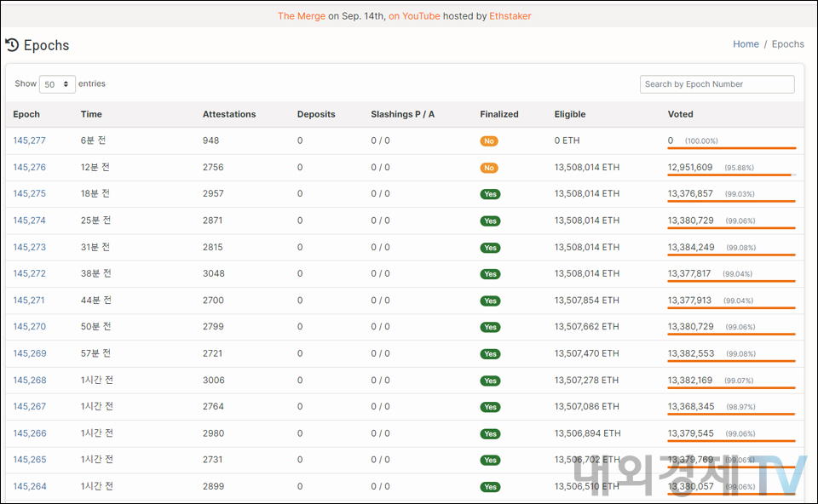
Task: Click the deposits value for epoch 145,273
Action: (x=300, y=247)
